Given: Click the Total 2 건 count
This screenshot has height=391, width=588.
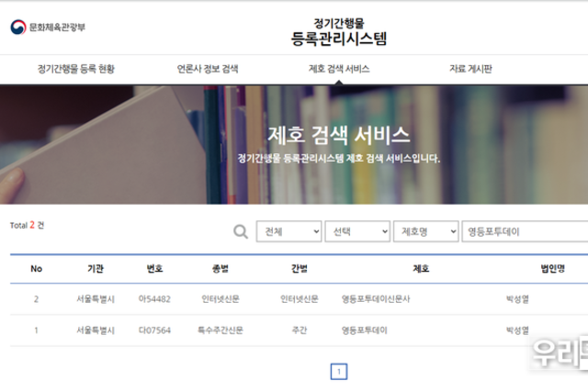Looking at the screenshot, I should click(27, 225).
